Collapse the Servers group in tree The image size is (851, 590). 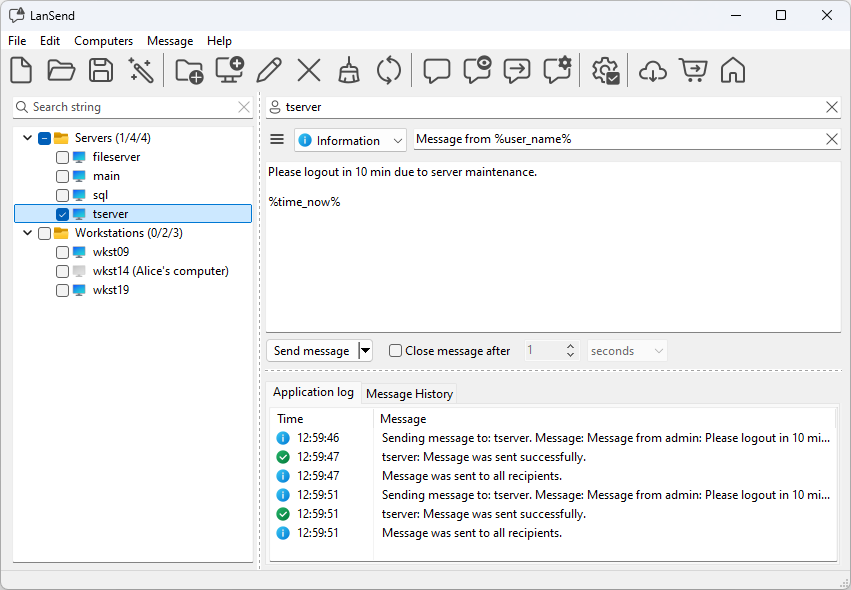(27, 138)
